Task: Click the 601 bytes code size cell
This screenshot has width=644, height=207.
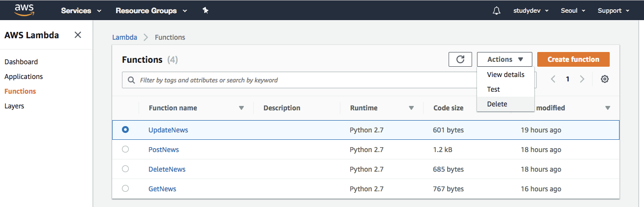Action: tap(448, 130)
